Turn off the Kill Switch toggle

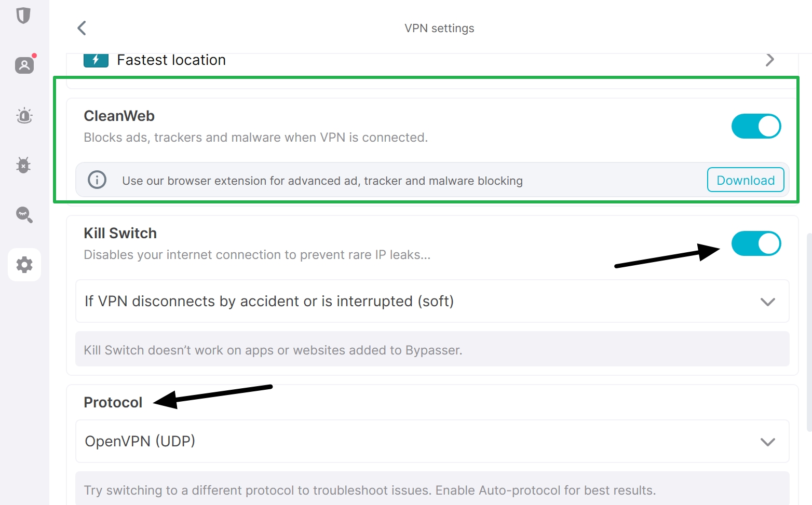[756, 243]
